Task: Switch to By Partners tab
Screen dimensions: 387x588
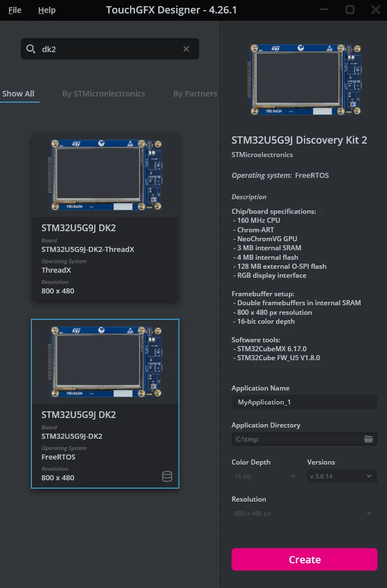Action: [195, 94]
